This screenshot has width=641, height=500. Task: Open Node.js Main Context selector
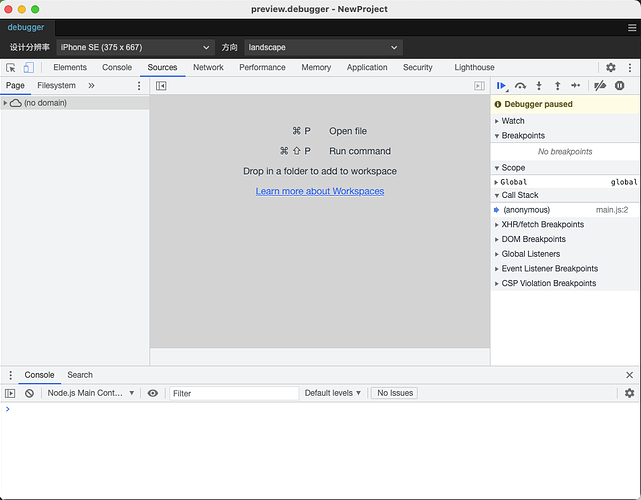[x=91, y=393]
